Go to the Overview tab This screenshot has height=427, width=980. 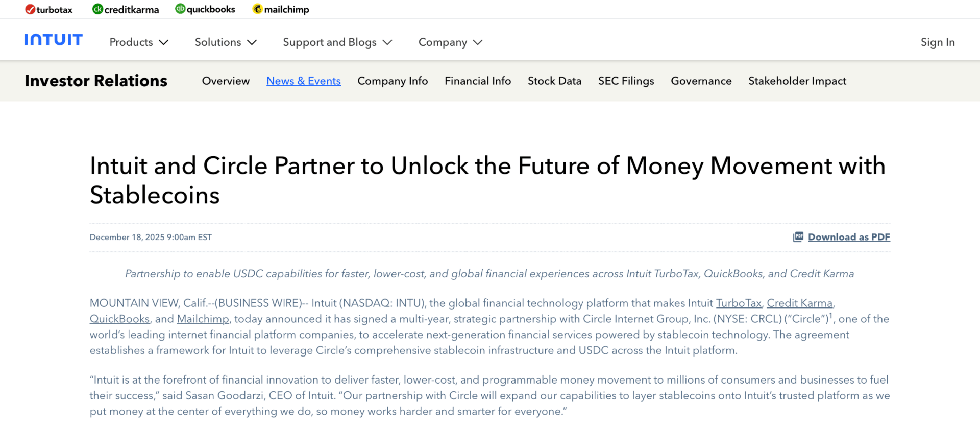(x=226, y=81)
